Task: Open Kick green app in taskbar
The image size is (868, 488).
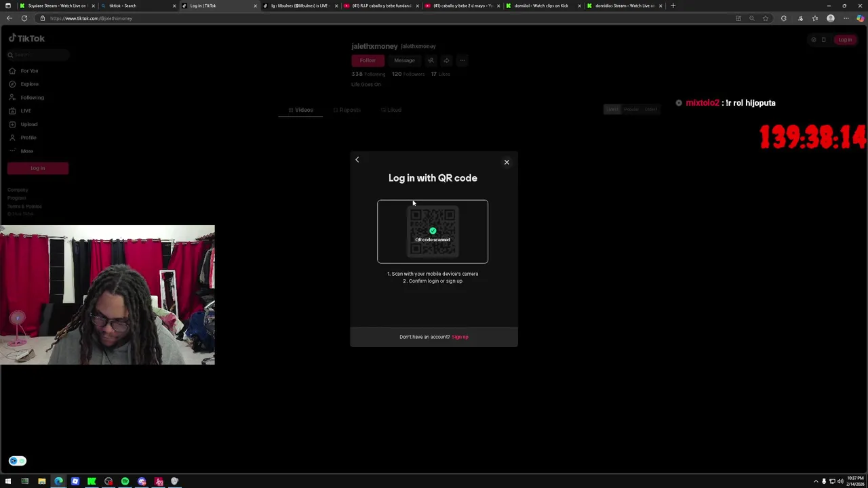Action: pyautogui.click(x=92, y=481)
